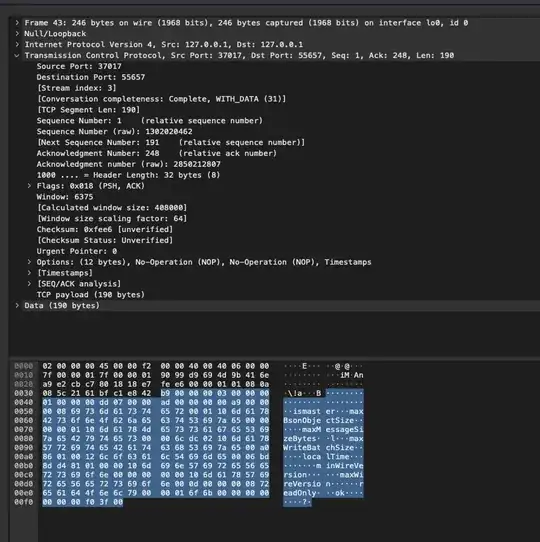Viewport: 540px width, 542px height.
Task: Click ASCII text 'inWireVe' in bytes pane
Action: point(344,466)
